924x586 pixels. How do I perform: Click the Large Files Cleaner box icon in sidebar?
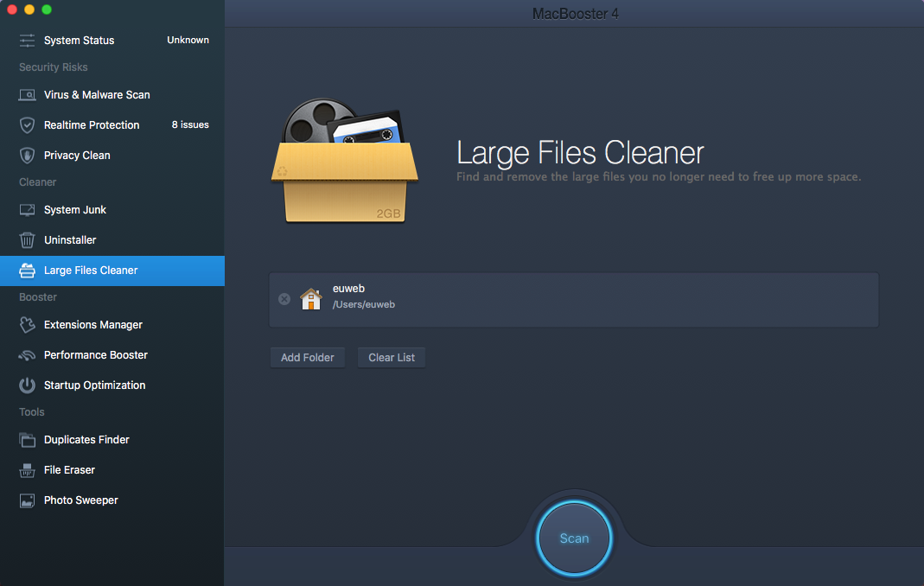[x=27, y=271]
